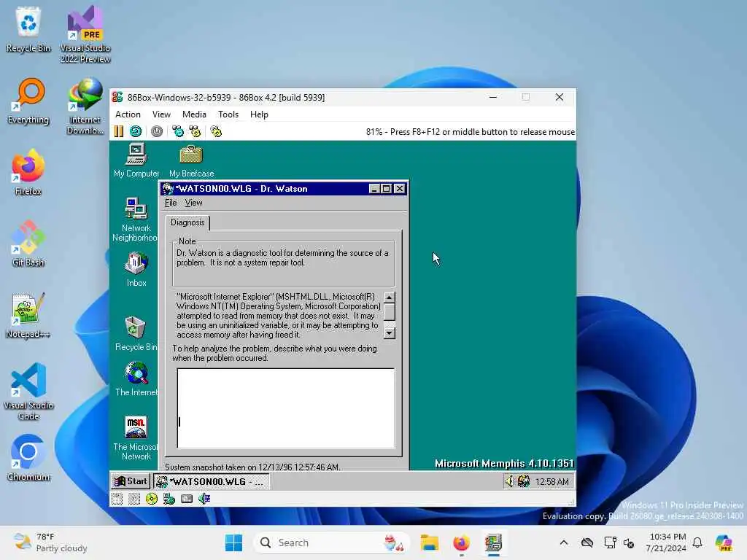Select the Diagnosis tab in Dr. Watson
Image resolution: width=747 pixels, height=560 pixels.
tap(187, 222)
